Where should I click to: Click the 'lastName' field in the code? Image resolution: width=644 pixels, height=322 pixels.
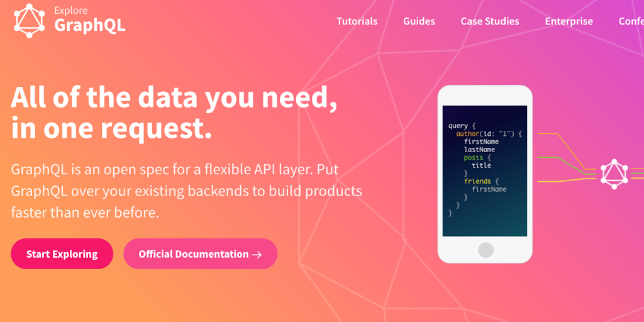[479, 150]
